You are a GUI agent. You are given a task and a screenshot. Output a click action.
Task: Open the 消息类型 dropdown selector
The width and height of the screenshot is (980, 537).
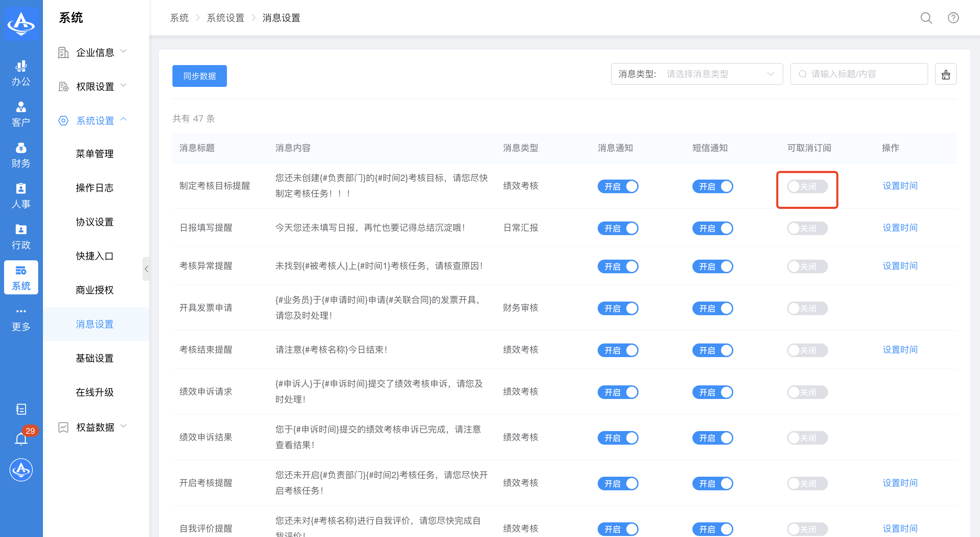point(697,74)
